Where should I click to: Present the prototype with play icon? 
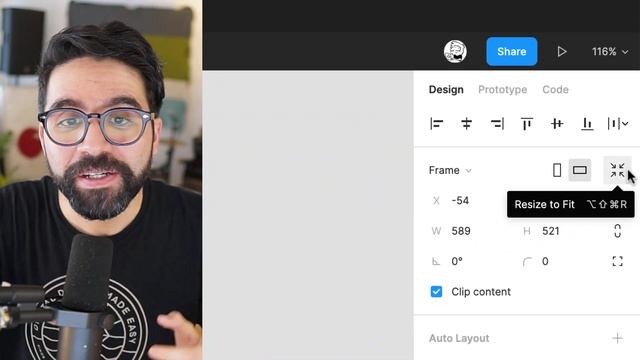pyautogui.click(x=562, y=51)
